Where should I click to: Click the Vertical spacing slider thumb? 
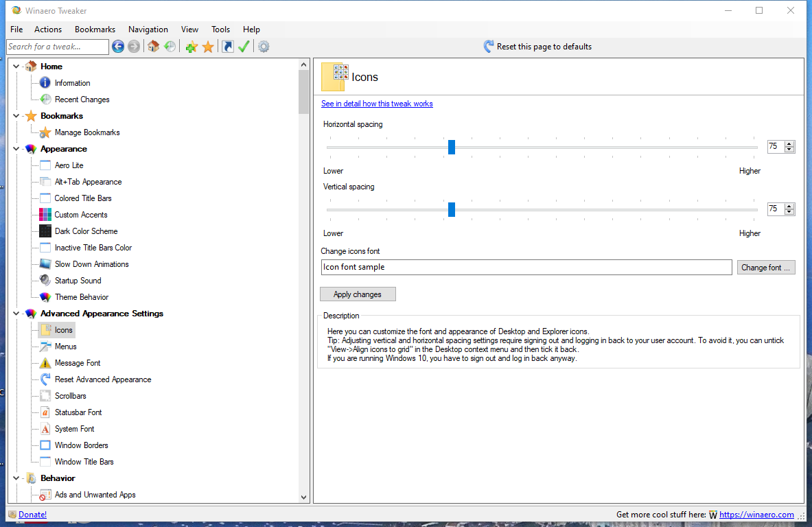452,210
